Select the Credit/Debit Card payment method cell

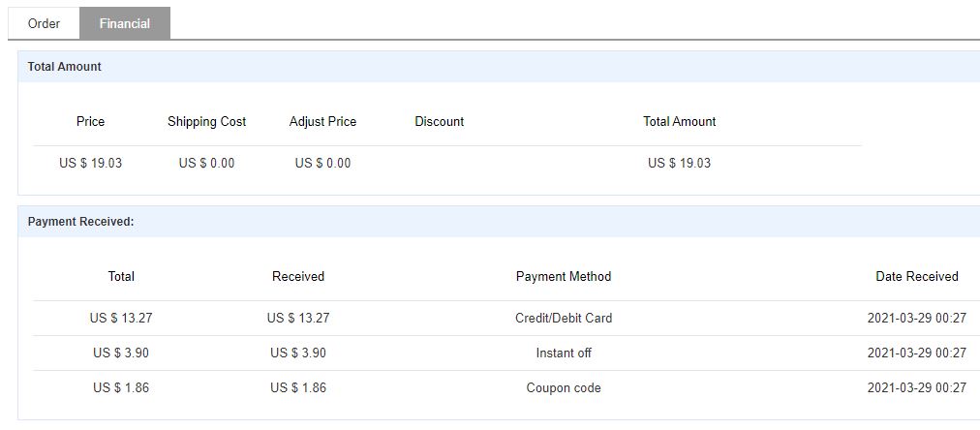tap(564, 318)
